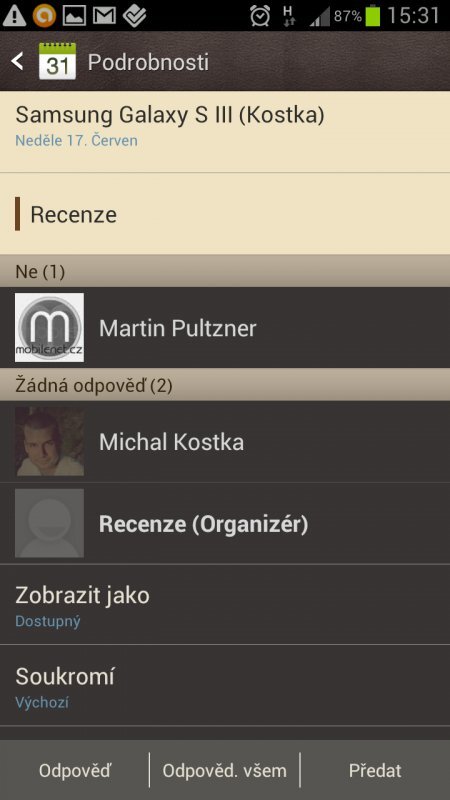
Task: Open Martin Pultzner's mobilenet.cz avatar
Action: click(x=49, y=328)
